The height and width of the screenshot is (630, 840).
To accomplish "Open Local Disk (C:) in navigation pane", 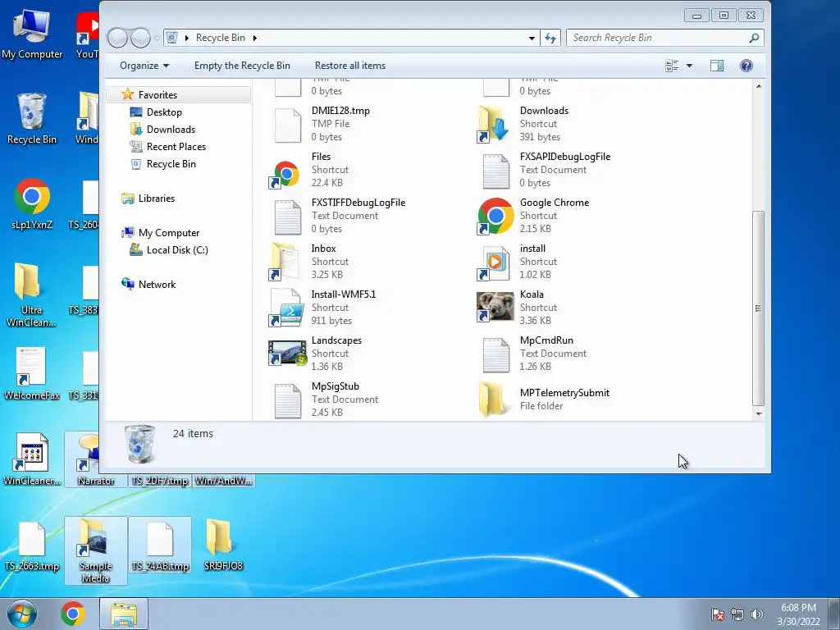I will pyautogui.click(x=177, y=249).
